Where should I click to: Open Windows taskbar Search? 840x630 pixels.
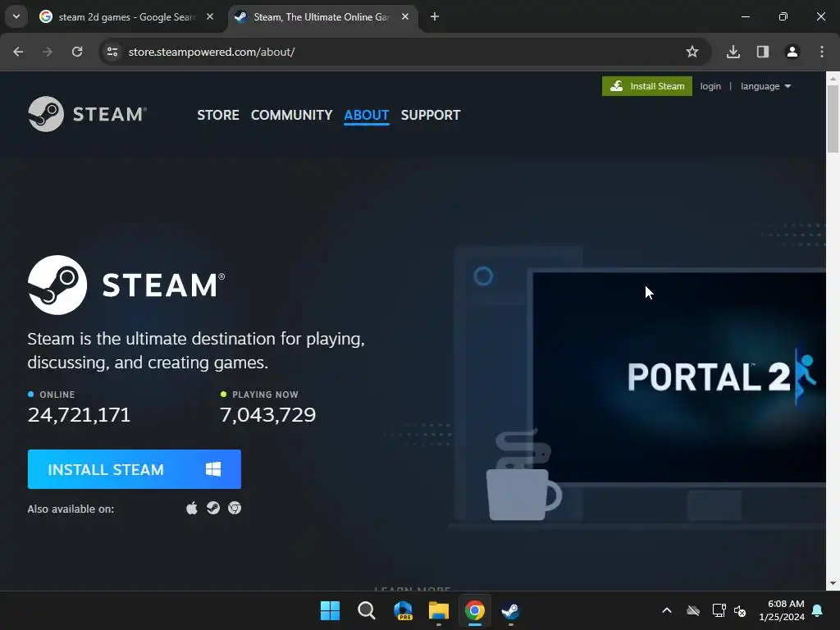tap(367, 610)
